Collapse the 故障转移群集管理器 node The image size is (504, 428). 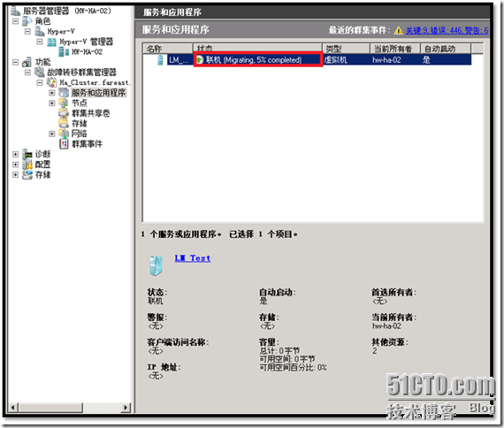coord(27,73)
